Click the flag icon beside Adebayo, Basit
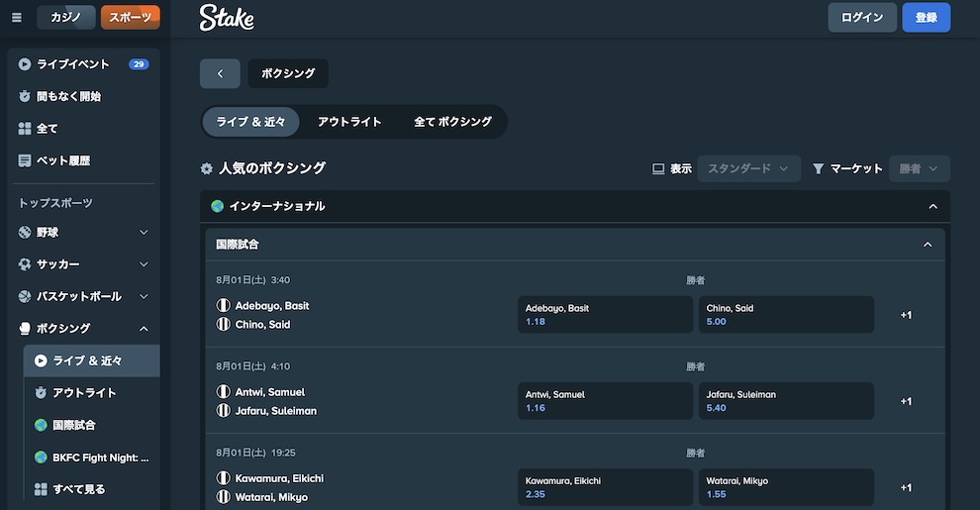 pos(223,306)
